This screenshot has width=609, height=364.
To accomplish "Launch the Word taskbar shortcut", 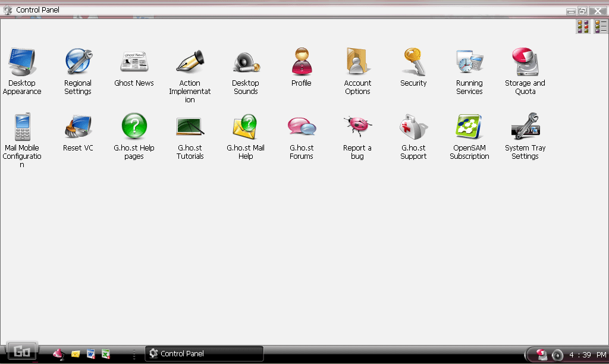I will click(x=91, y=354).
